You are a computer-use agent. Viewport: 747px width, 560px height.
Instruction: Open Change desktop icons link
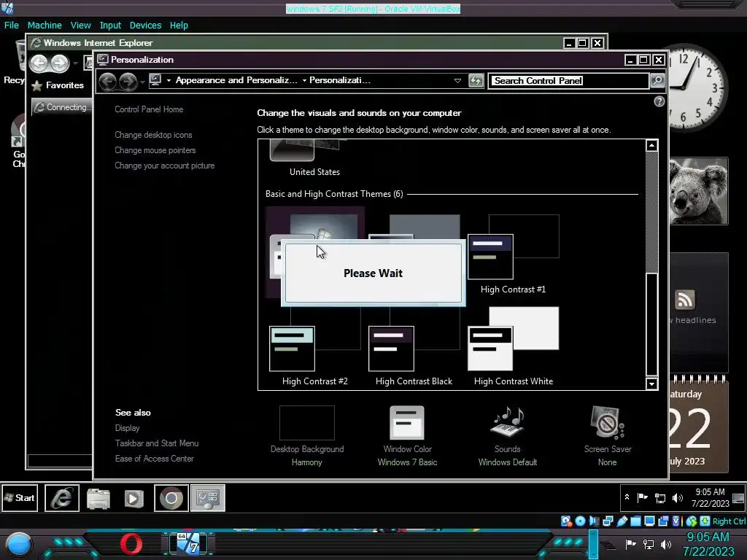click(x=153, y=135)
